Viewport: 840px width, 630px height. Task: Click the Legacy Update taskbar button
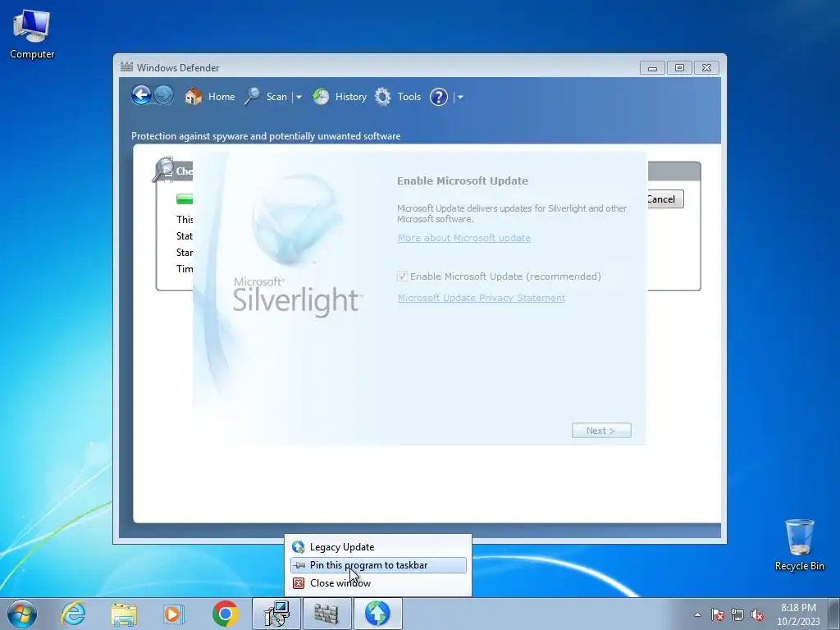(x=377, y=614)
